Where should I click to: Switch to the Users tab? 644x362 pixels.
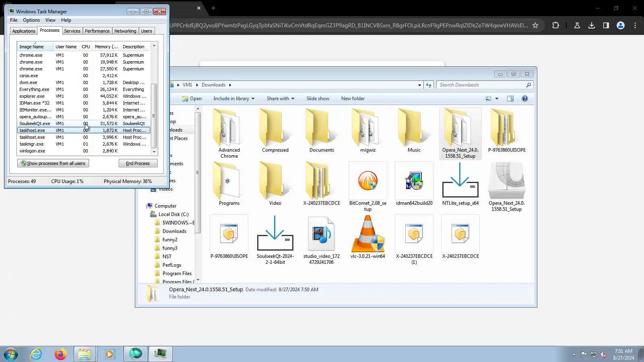coord(147,31)
